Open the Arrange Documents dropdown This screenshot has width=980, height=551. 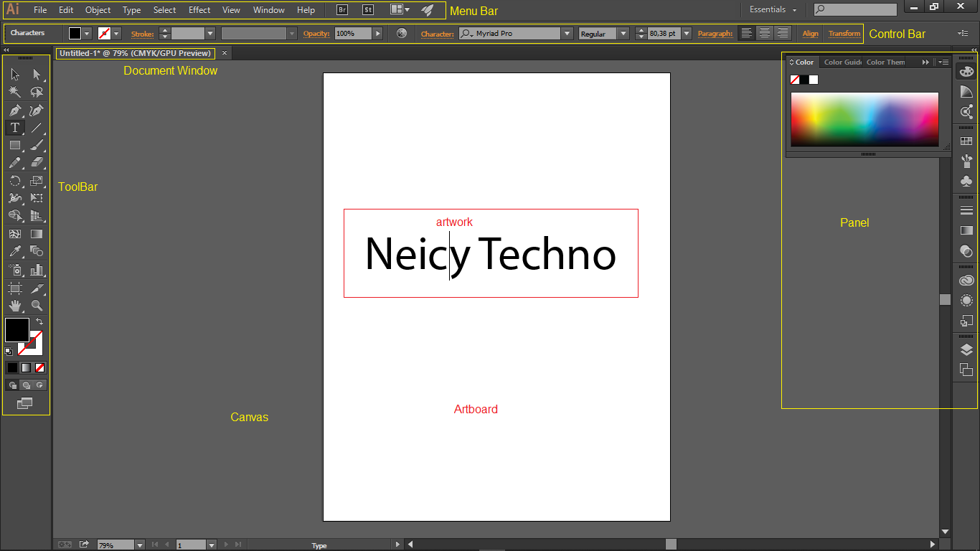click(400, 10)
